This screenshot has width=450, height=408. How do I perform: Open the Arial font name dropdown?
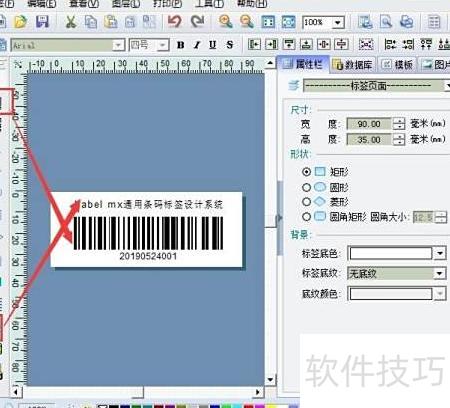pyautogui.click(x=118, y=45)
